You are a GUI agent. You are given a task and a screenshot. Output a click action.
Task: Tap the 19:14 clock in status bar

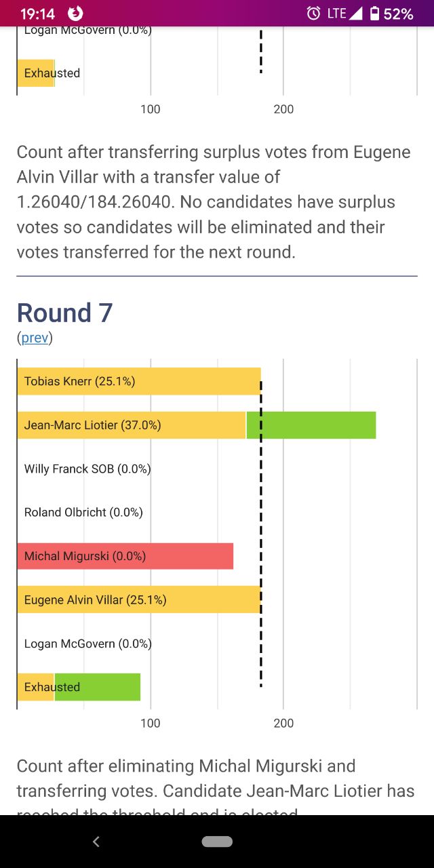coord(38,14)
